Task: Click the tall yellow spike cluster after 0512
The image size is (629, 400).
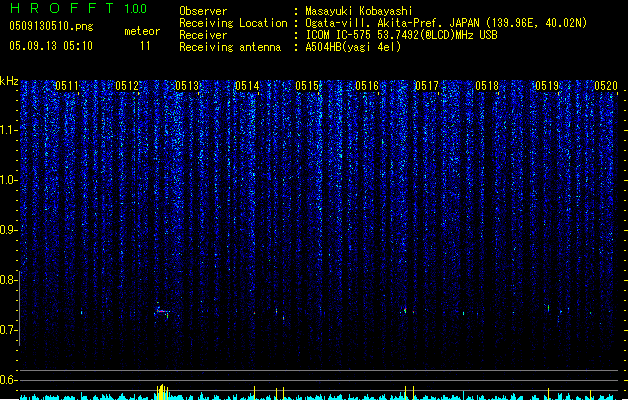Action: point(162,392)
